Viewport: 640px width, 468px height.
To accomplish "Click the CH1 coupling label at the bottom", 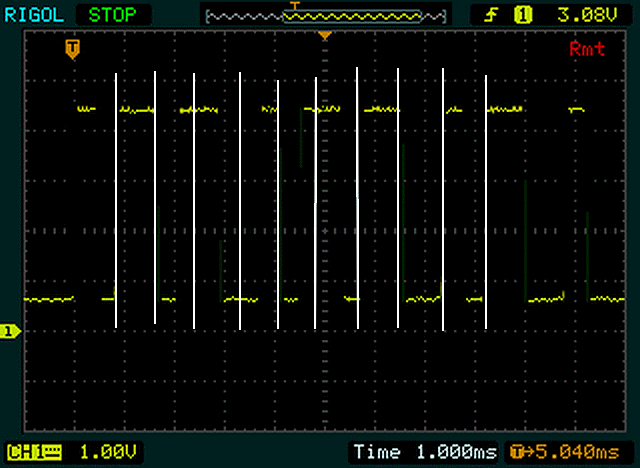I will (35, 452).
